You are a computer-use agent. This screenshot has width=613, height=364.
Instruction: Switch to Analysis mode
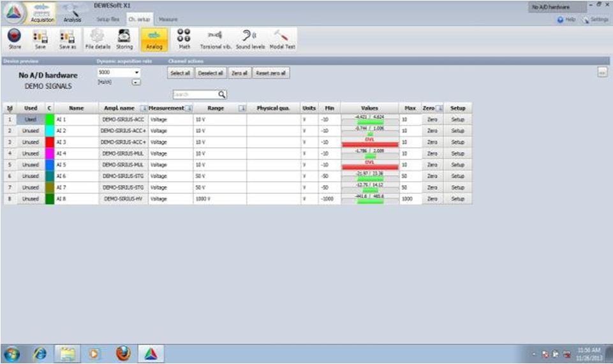click(x=72, y=13)
